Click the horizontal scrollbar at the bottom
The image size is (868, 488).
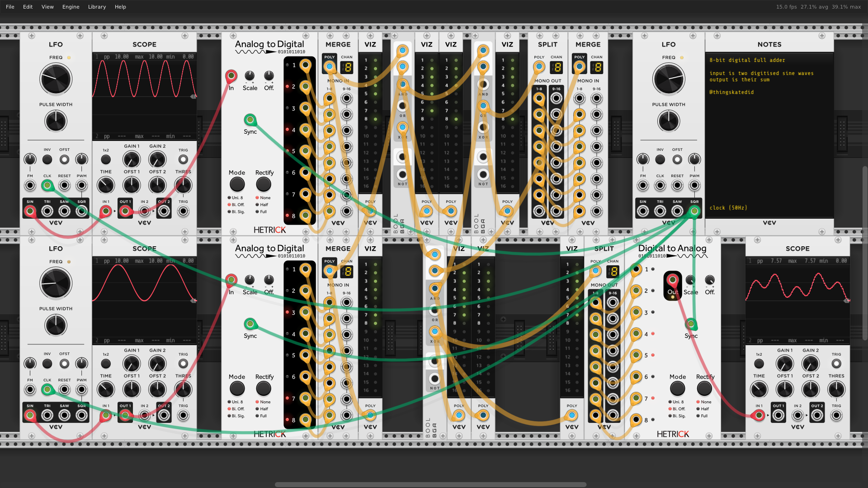pyautogui.click(x=430, y=484)
